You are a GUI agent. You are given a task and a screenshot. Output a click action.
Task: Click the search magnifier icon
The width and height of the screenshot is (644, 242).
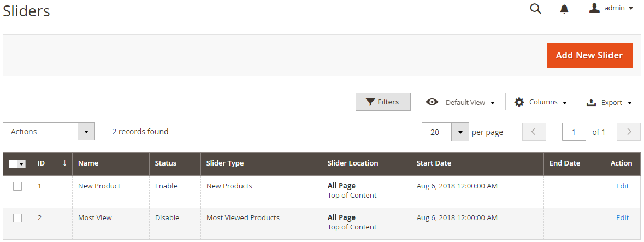click(535, 9)
